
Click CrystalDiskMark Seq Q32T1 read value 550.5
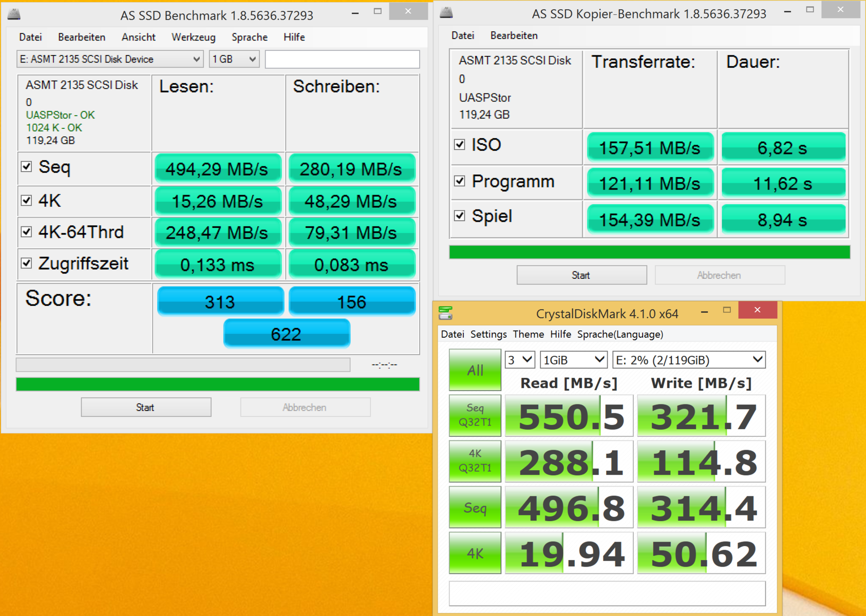[569, 416]
